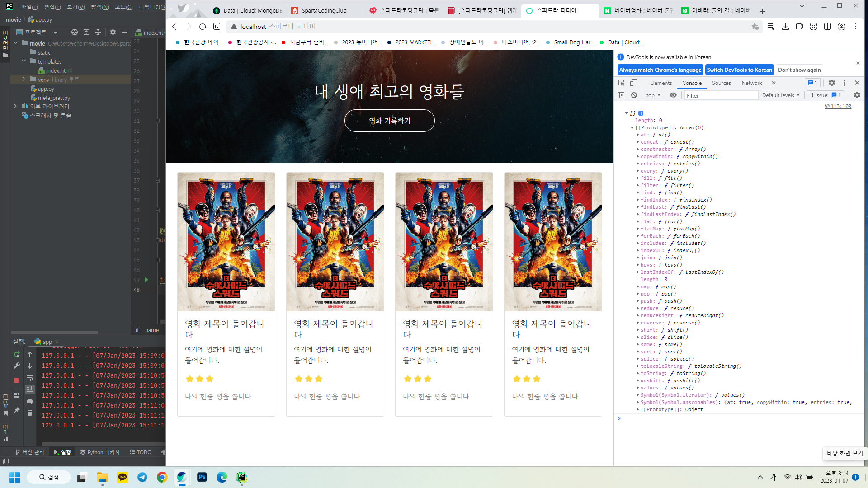Open the browser profile icon

point(842,27)
